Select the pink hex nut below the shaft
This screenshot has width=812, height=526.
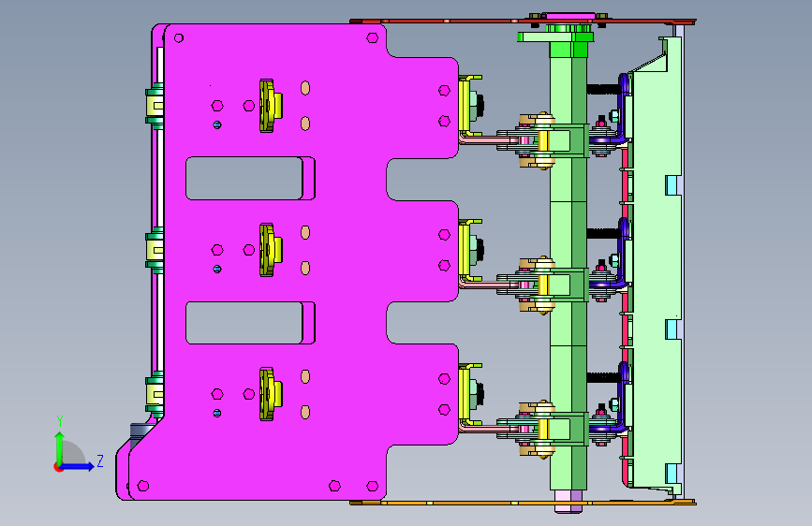568,501
